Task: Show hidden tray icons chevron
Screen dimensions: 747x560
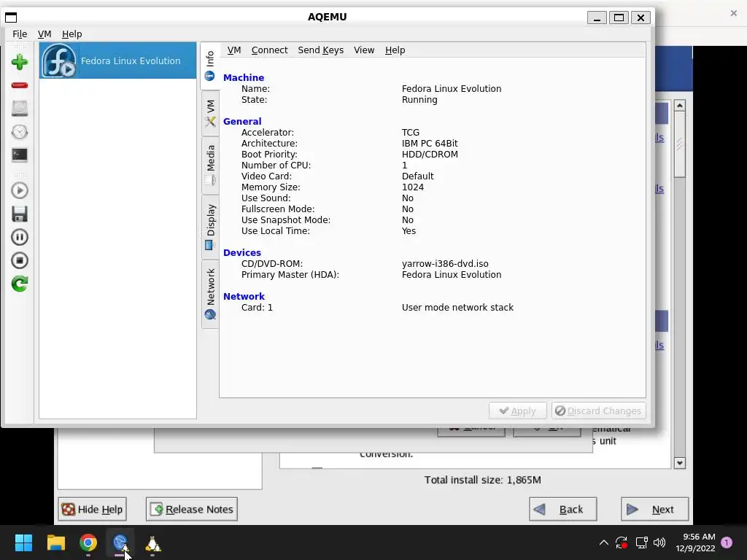Action: click(603, 542)
